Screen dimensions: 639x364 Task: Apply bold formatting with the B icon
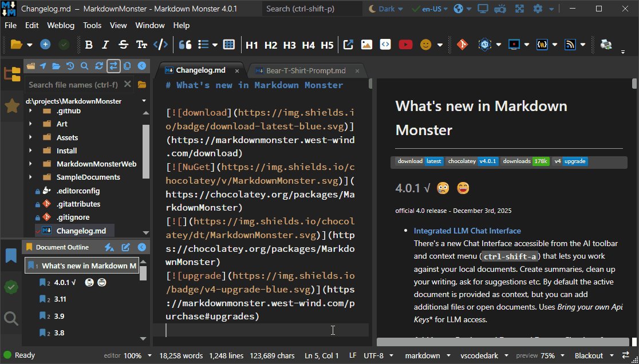coord(88,45)
